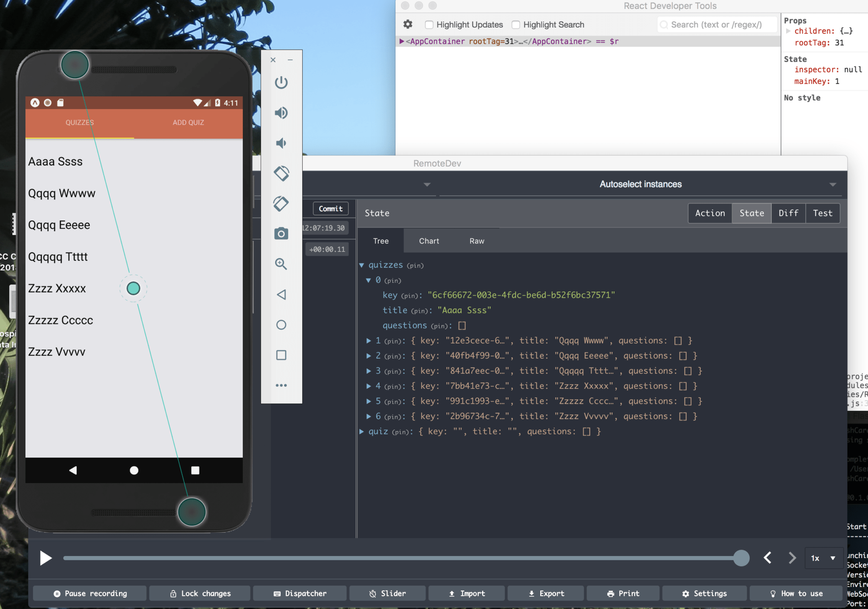The image size is (868, 609).
Task: Click the Commit button
Action: (x=331, y=209)
